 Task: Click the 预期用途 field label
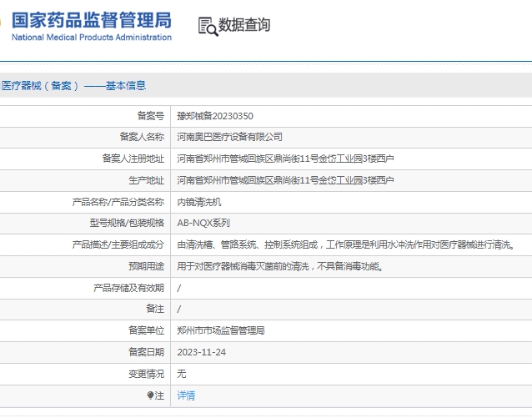point(146,266)
